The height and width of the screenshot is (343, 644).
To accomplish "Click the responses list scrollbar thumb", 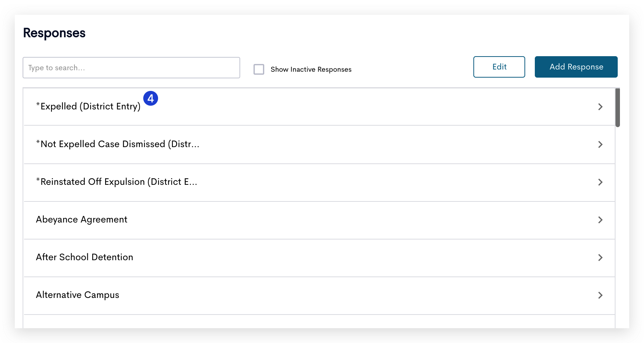I will click(x=617, y=108).
